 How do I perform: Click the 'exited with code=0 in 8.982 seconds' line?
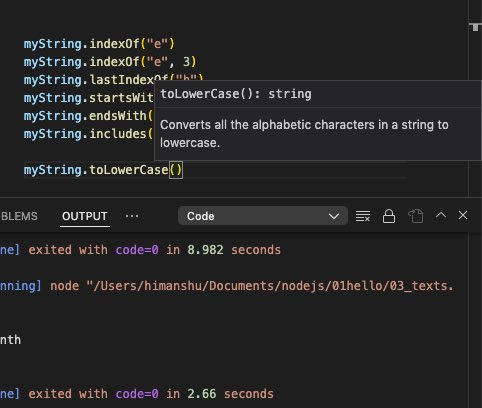pyautogui.click(x=154, y=250)
